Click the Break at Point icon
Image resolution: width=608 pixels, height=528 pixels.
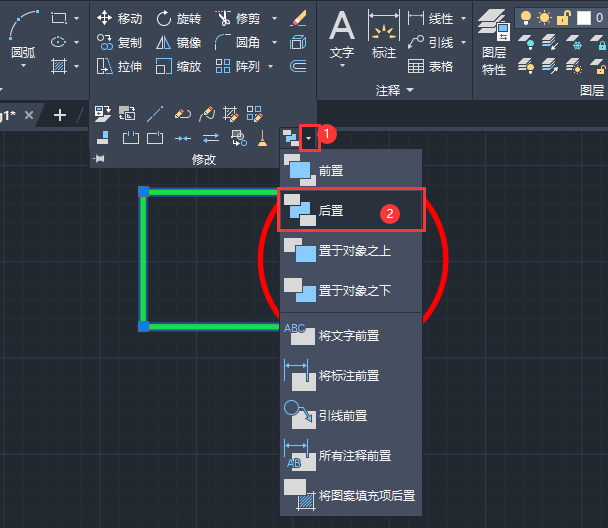(155, 138)
